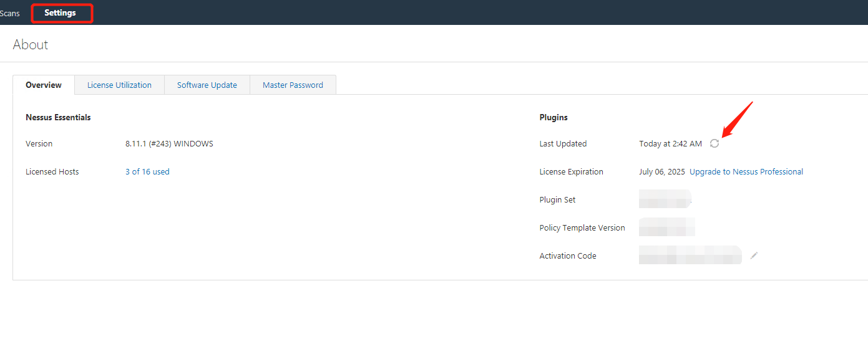Click the 'Policy Template Version' label

click(582, 227)
